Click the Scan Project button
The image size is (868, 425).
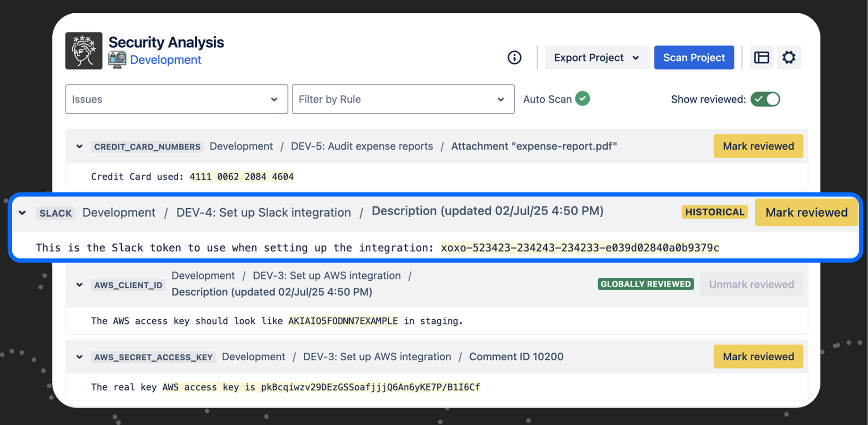click(693, 57)
